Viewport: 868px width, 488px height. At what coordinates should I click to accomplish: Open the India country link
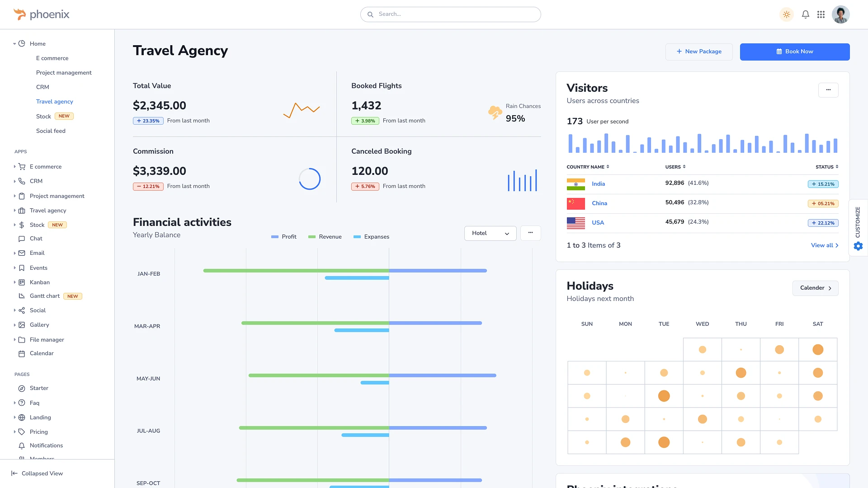coord(599,184)
